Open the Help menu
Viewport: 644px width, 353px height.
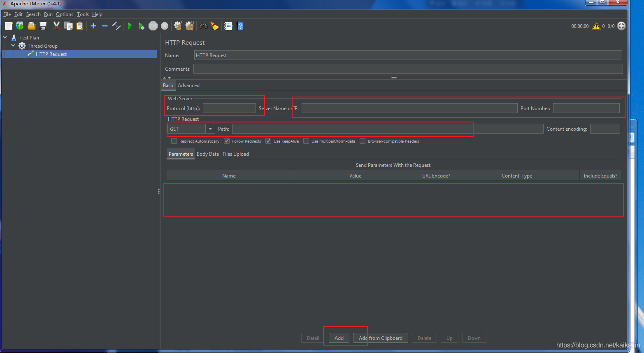(x=97, y=14)
